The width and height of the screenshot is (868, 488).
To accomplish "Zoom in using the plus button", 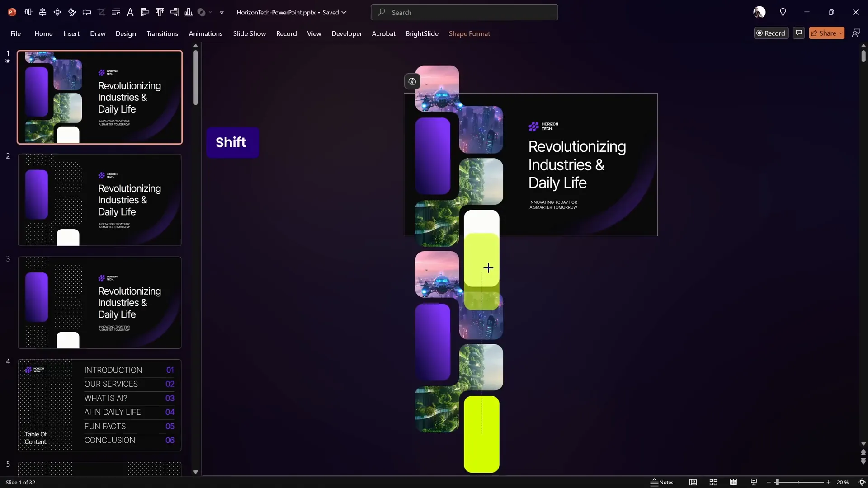I will click(x=829, y=483).
